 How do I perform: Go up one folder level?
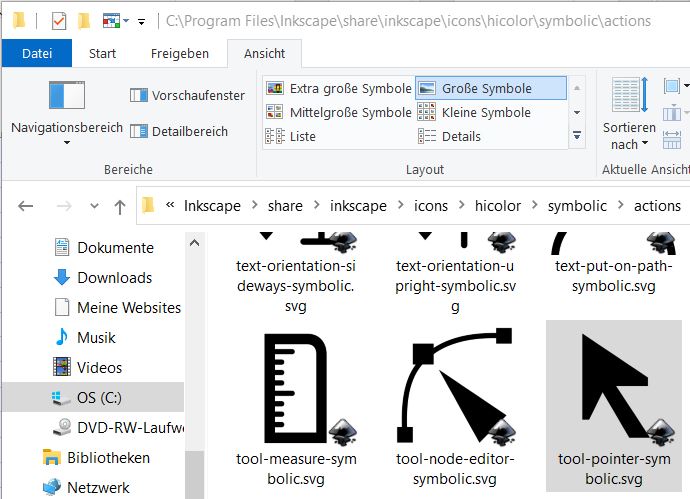click(x=120, y=206)
